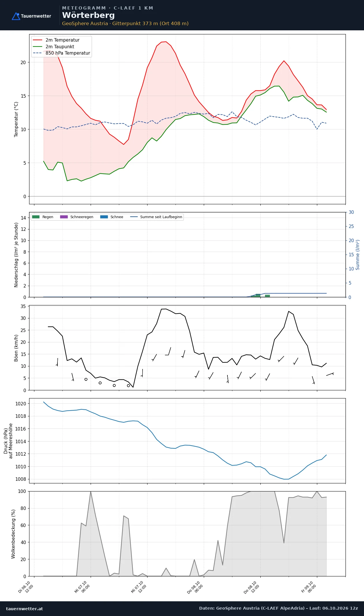Click the Regen legend label
Screen dimensions: 364x616
point(48,217)
